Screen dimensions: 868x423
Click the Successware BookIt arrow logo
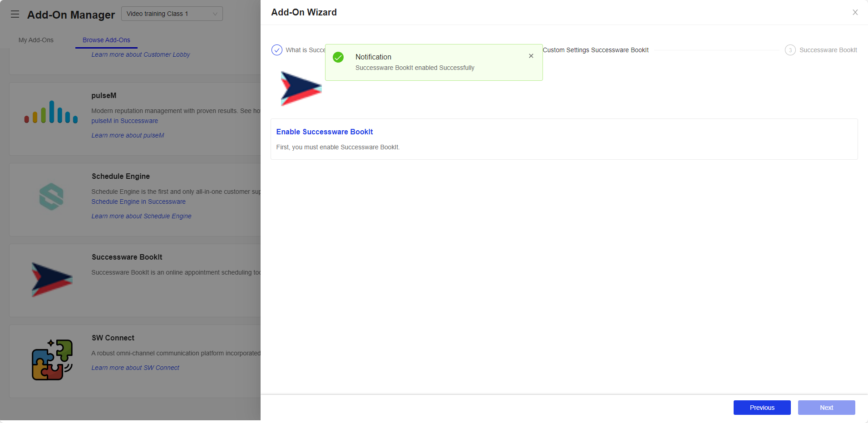tap(51, 279)
